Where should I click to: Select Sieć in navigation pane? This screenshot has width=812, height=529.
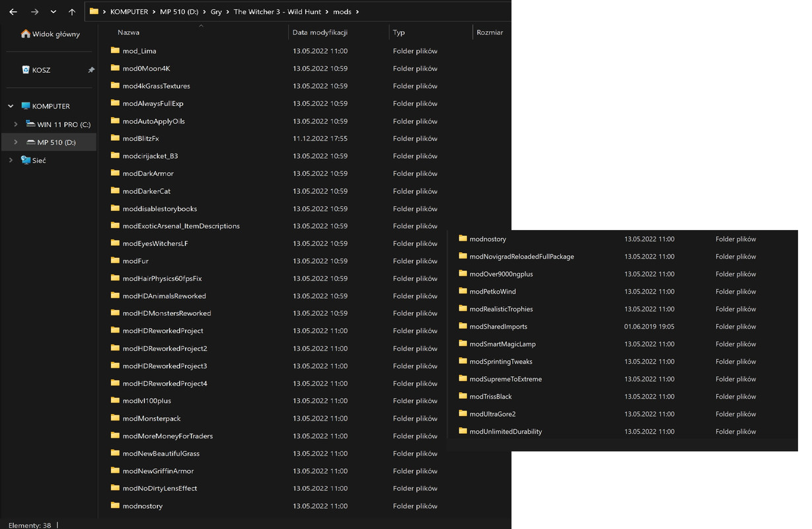click(33, 160)
